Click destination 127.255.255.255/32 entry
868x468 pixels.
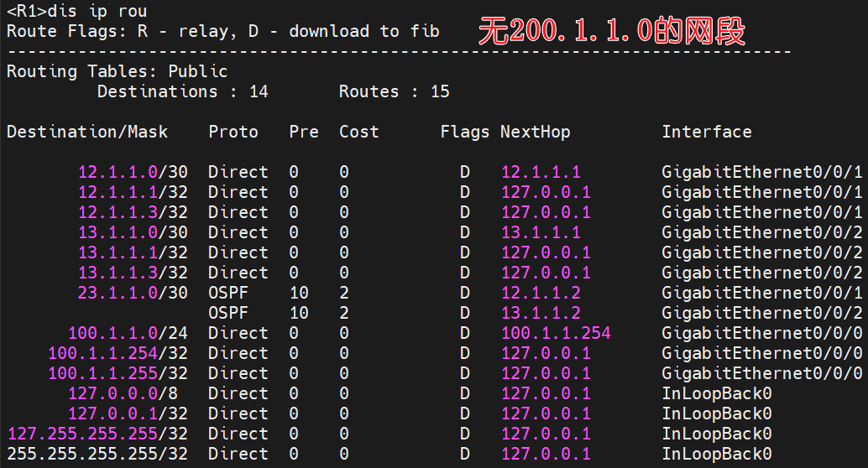click(97, 434)
